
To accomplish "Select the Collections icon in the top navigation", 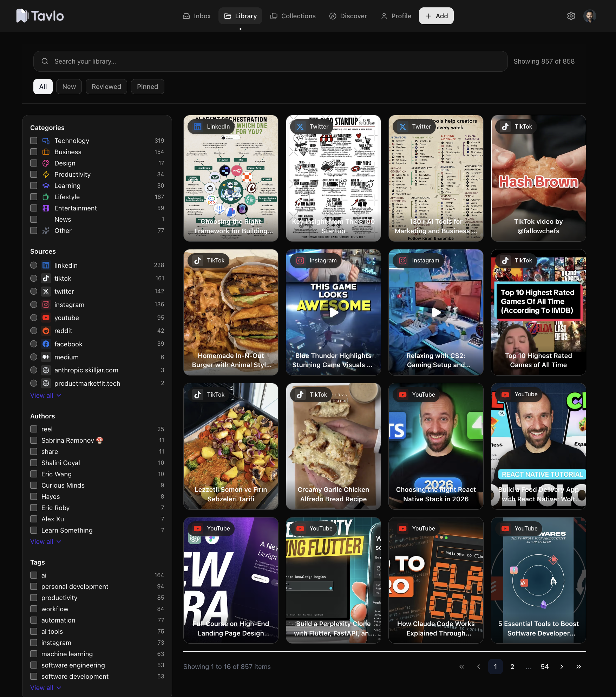I will pyautogui.click(x=274, y=16).
